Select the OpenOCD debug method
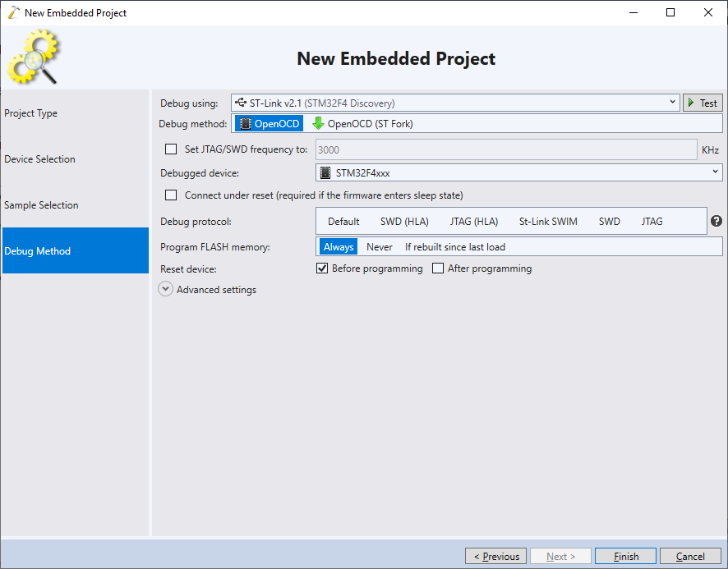 pos(270,123)
